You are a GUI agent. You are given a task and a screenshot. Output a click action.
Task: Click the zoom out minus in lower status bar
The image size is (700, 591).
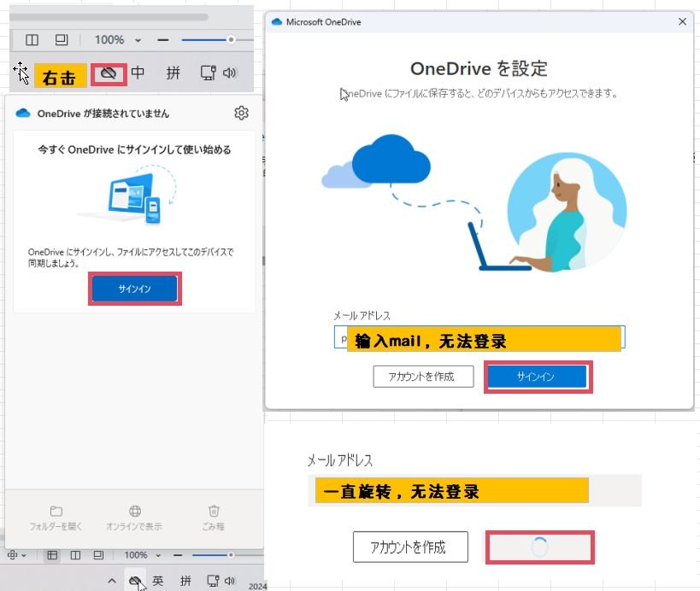click(x=178, y=555)
